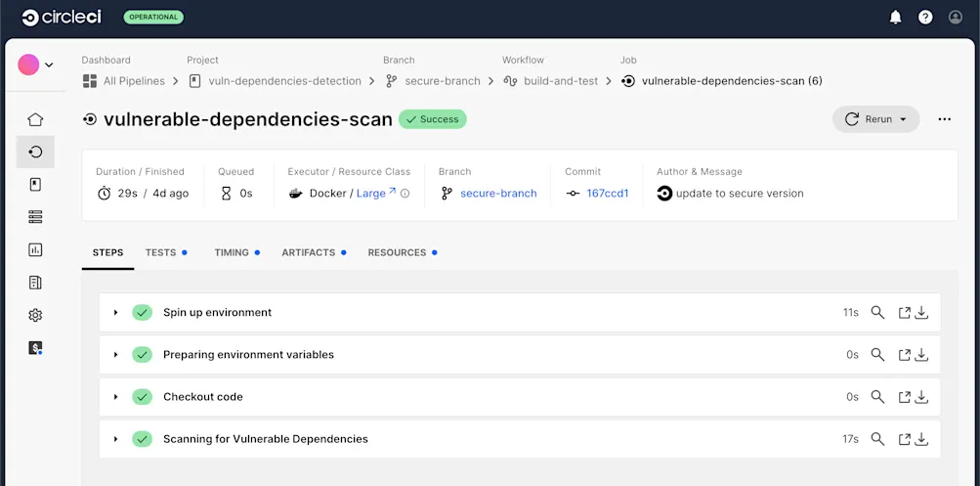Open the building-shaped sidebar icon
The width and height of the screenshot is (980, 486).
[35, 283]
